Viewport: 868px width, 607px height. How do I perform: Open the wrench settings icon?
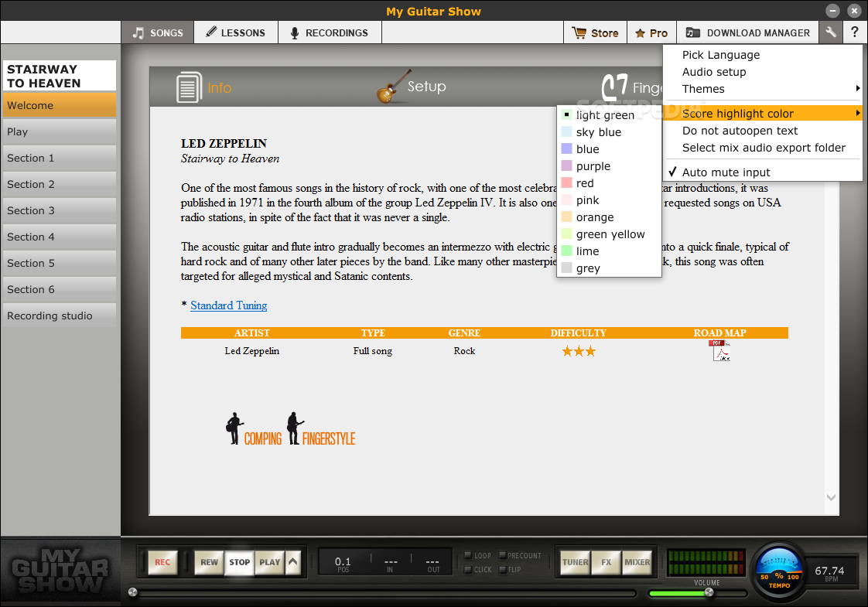830,32
